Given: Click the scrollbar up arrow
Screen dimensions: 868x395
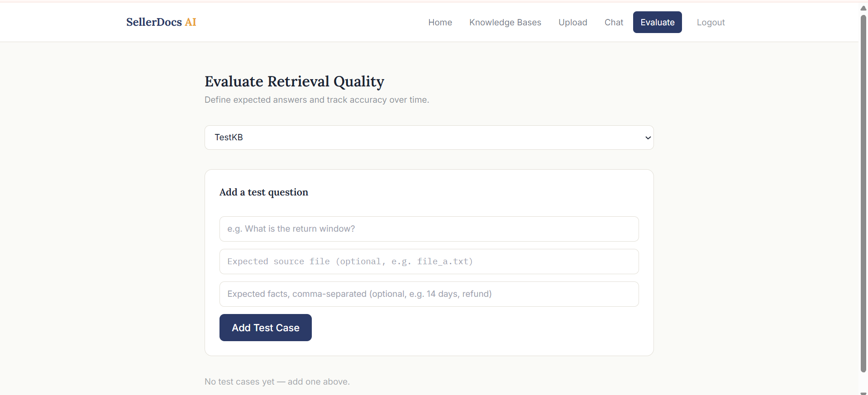Looking at the screenshot, I should coord(863,8).
